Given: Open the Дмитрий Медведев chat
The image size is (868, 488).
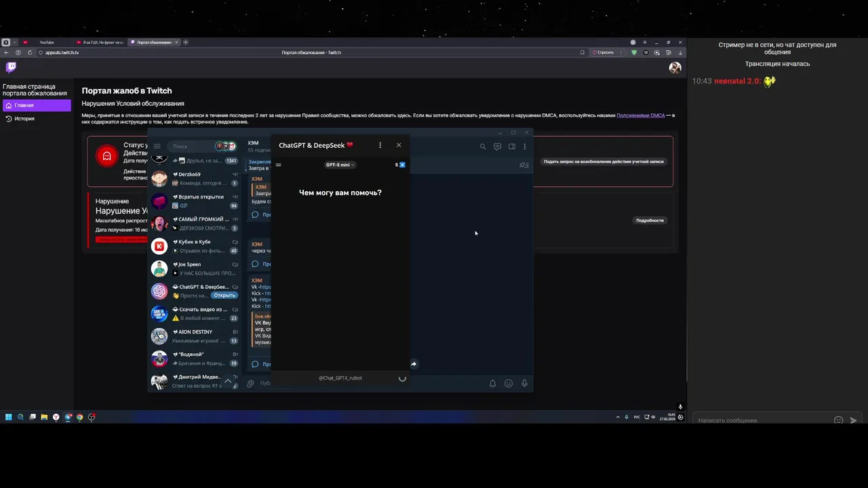Looking at the screenshot, I should click(195, 381).
